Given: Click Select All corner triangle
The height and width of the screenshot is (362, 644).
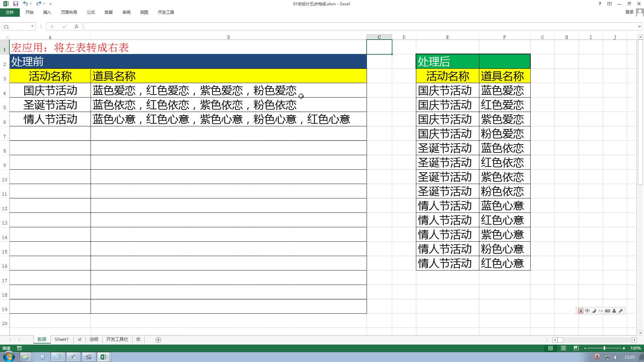Looking at the screenshot, I should [6, 37].
